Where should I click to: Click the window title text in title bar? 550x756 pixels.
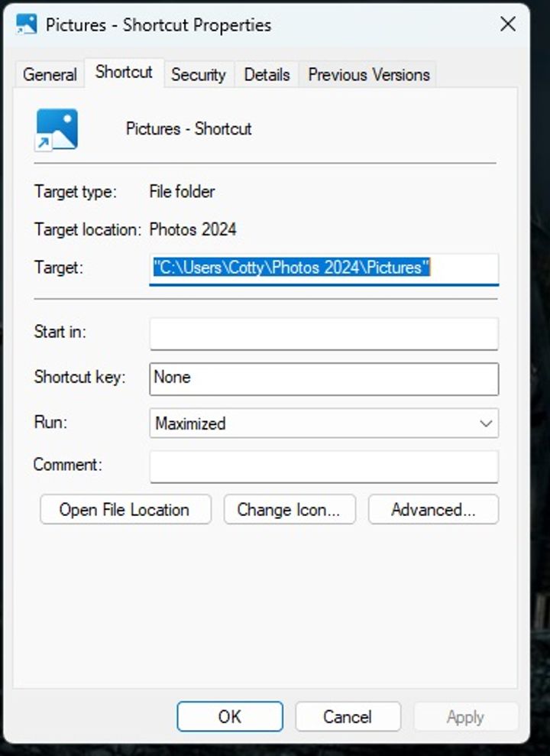pos(158,24)
